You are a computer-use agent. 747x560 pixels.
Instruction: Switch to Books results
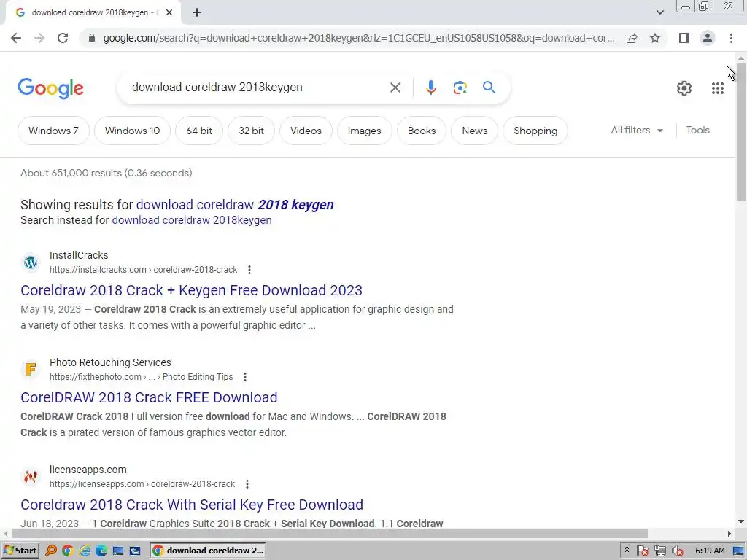pyautogui.click(x=422, y=131)
